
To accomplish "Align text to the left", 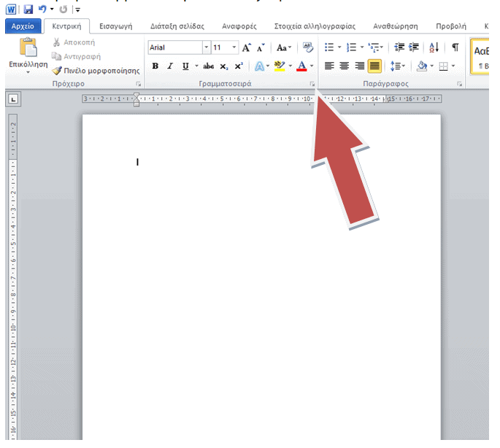I will coord(329,66).
